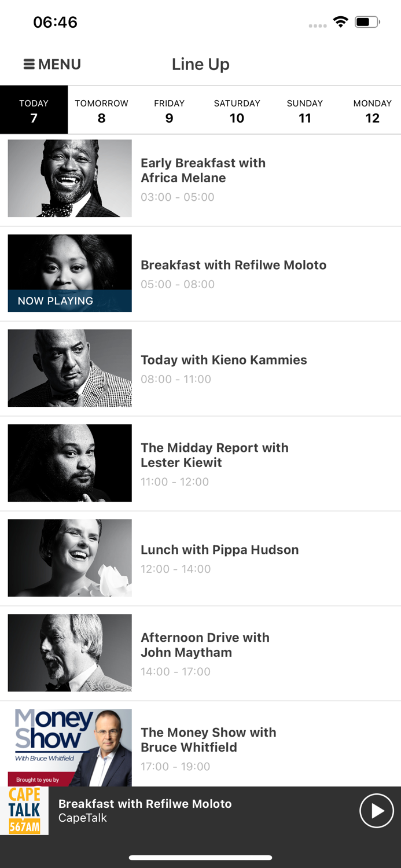Tap the CapeTalk 567AM logo
This screenshot has width=401, height=868.
24,810
